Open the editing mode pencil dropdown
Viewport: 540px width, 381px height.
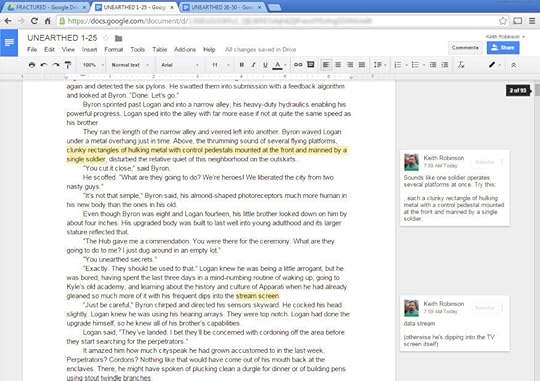pyautogui.click(x=495, y=65)
